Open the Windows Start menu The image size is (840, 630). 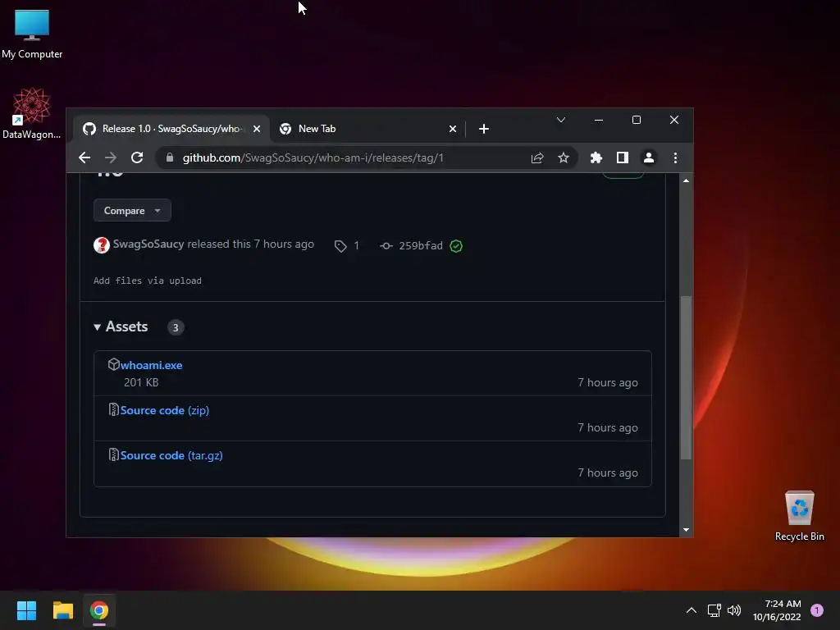26,610
